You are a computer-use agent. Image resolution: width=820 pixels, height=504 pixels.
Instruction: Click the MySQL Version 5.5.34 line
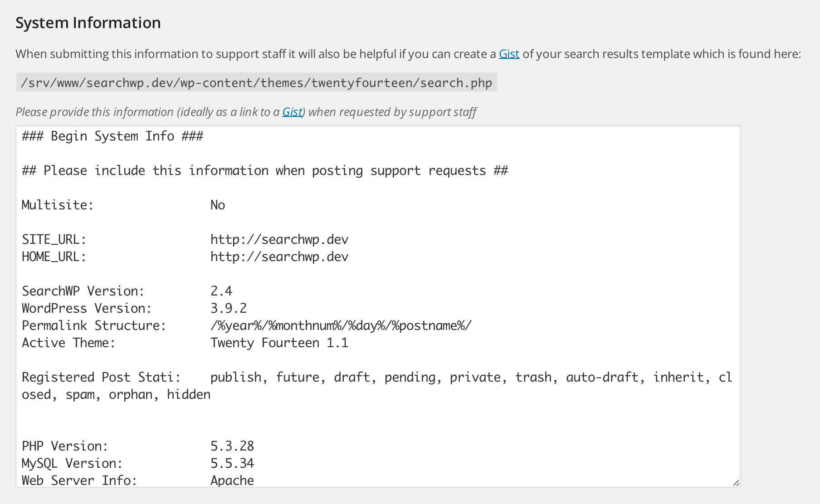pyautogui.click(x=138, y=463)
